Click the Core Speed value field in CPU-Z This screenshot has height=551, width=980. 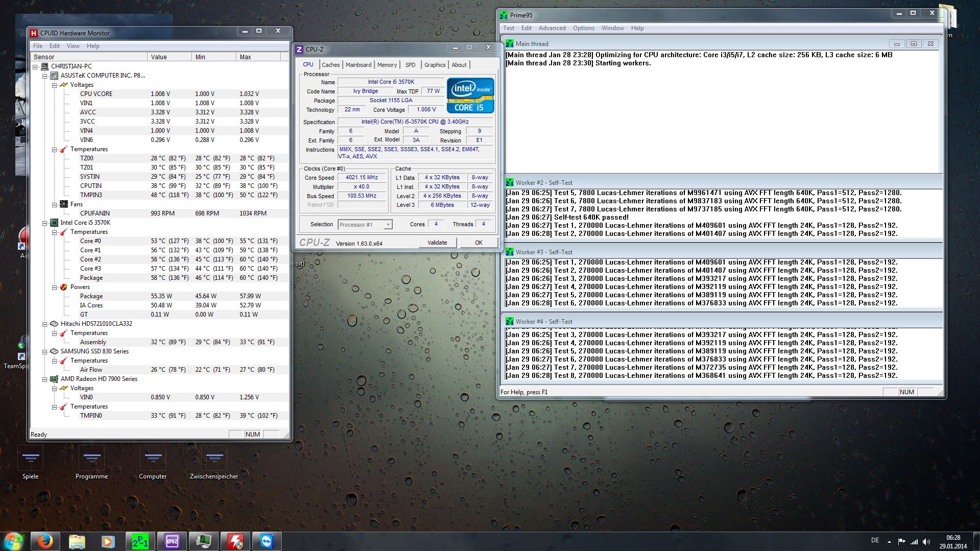362,178
